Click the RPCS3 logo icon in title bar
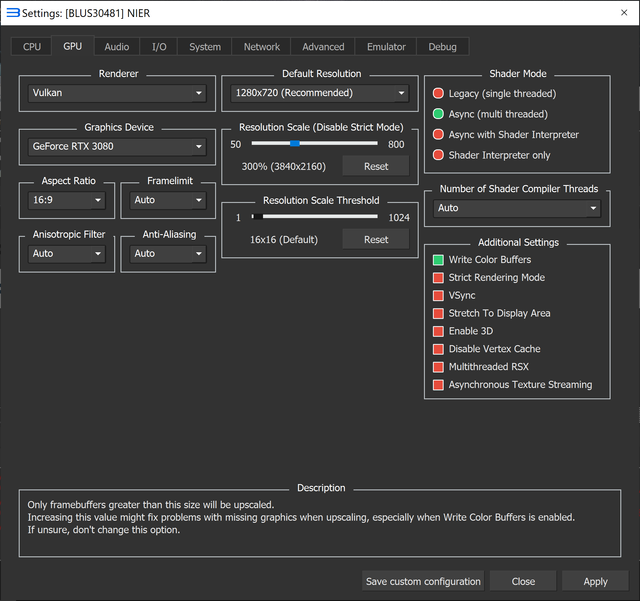The width and height of the screenshot is (640, 601). [x=13, y=13]
